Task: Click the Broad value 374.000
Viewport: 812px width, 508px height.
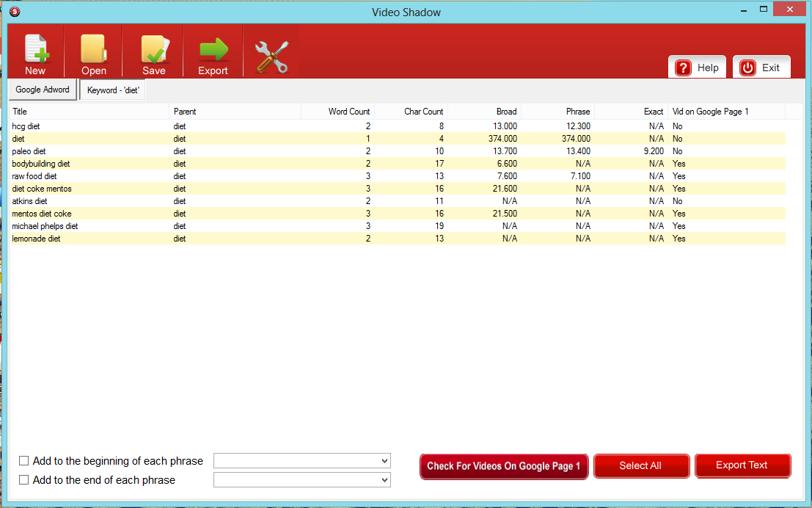Action: 502,139
